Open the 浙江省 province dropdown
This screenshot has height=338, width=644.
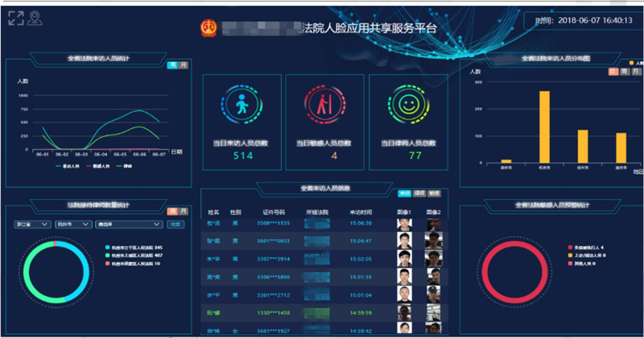[33, 225]
